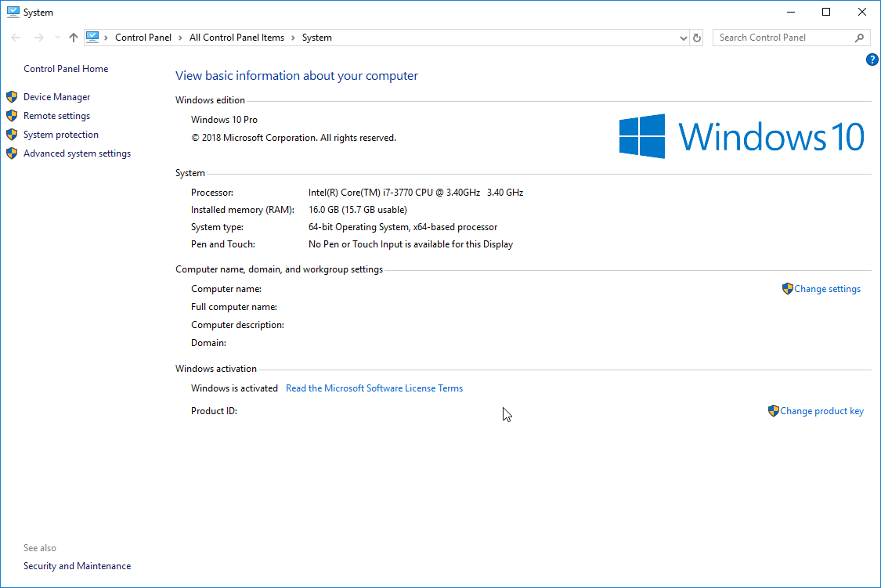Open Control Panel Home link

[66, 69]
